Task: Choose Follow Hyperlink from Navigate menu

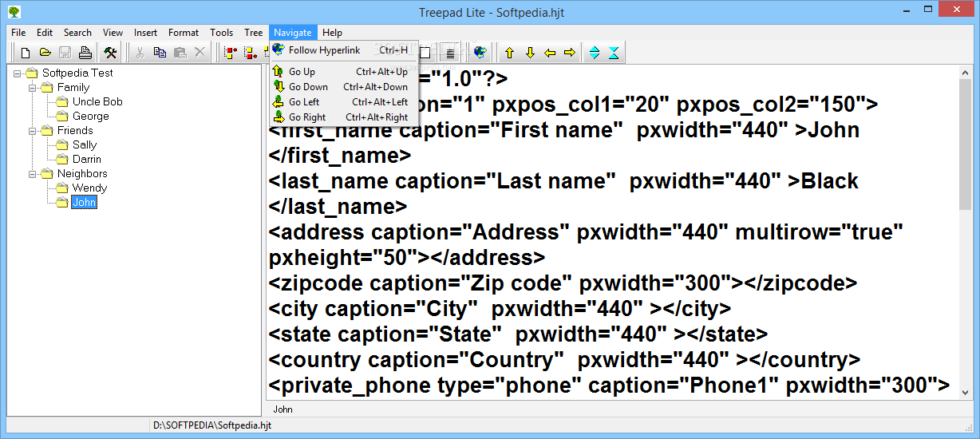Action: [x=343, y=50]
